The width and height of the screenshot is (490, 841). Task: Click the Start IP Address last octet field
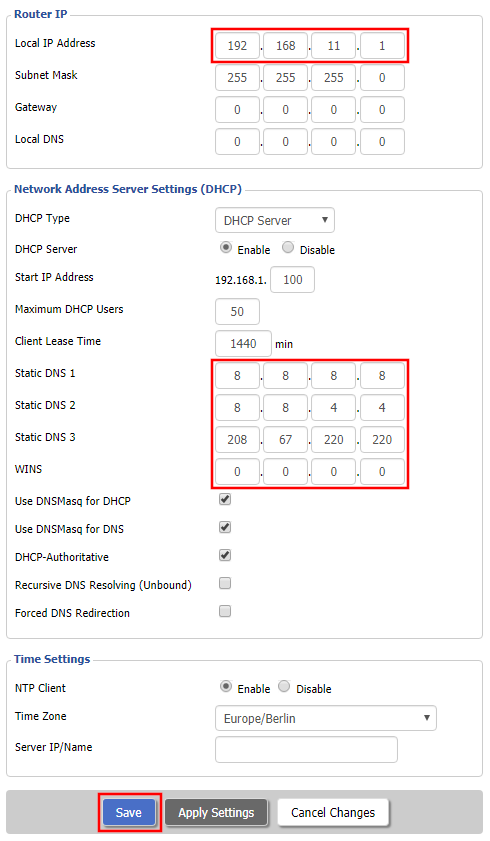coord(292,279)
